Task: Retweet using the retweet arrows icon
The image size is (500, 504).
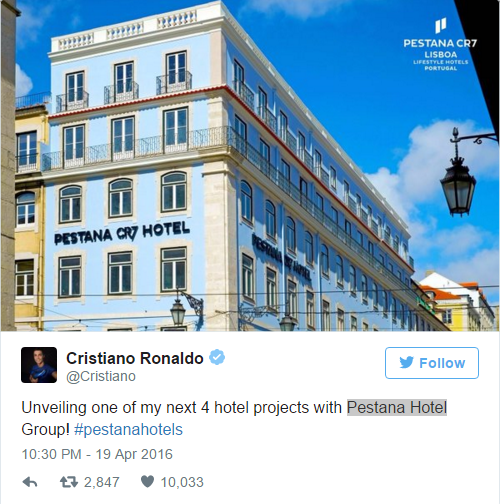Action: pos(69,482)
